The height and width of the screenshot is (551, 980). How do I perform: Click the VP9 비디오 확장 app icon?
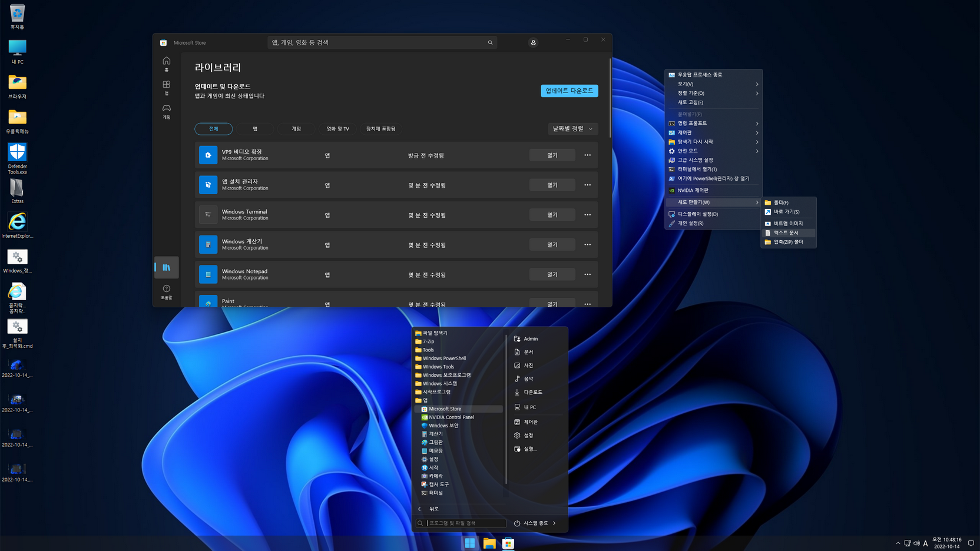coord(208,155)
